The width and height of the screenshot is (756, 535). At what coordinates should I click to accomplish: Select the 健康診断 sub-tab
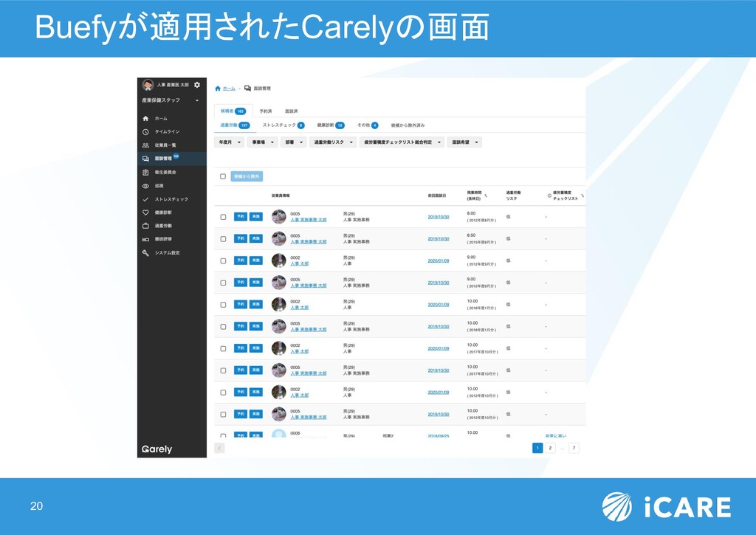(331, 125)
